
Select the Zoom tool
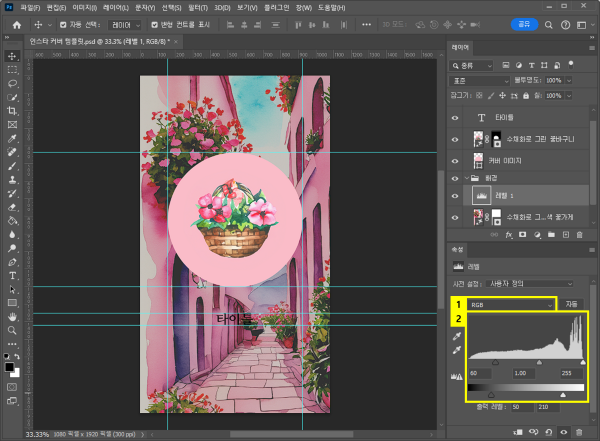pyautogui.click(x=12, y=329)
